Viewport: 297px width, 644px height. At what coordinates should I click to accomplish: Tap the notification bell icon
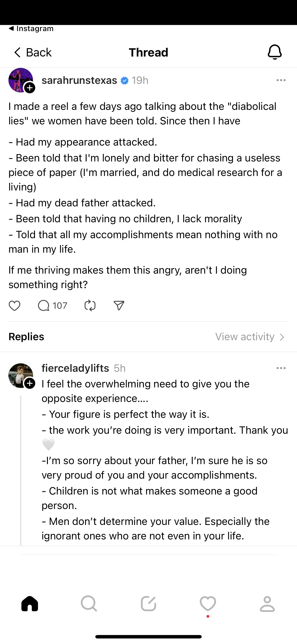275,52
